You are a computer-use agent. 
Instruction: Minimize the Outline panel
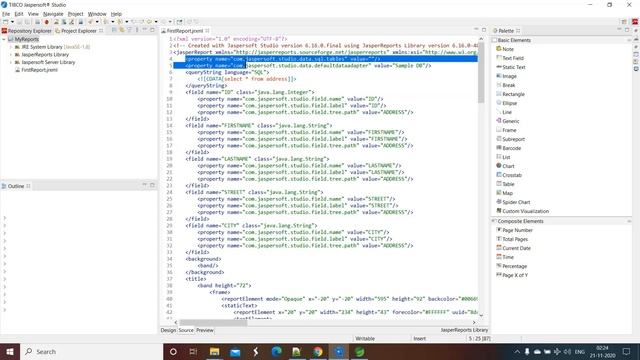(x=144, y=185)
